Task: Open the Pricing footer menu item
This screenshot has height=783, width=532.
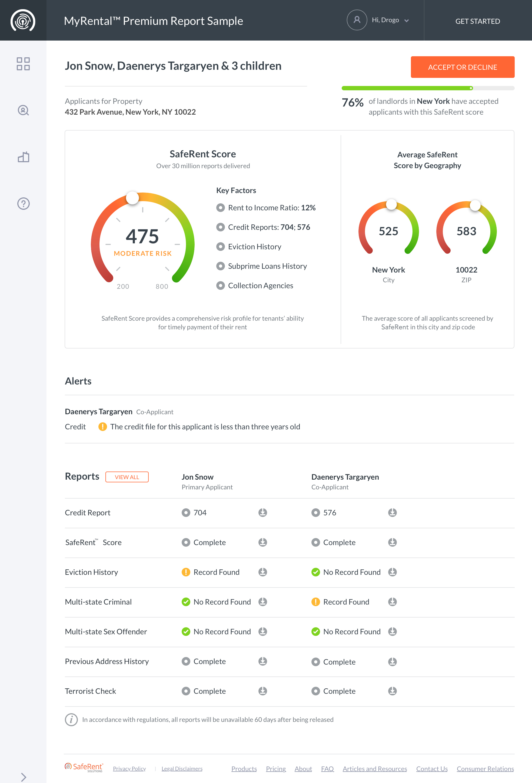Action: (276, 768)
